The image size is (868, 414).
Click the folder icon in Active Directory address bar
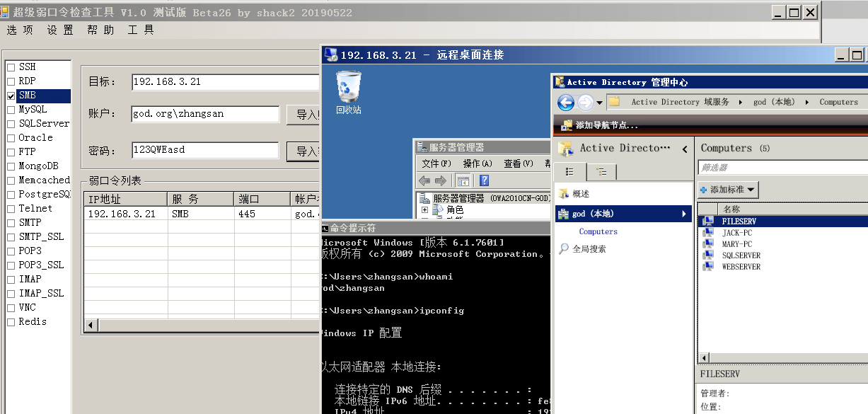pyautogui.click(x=614, y=102)
